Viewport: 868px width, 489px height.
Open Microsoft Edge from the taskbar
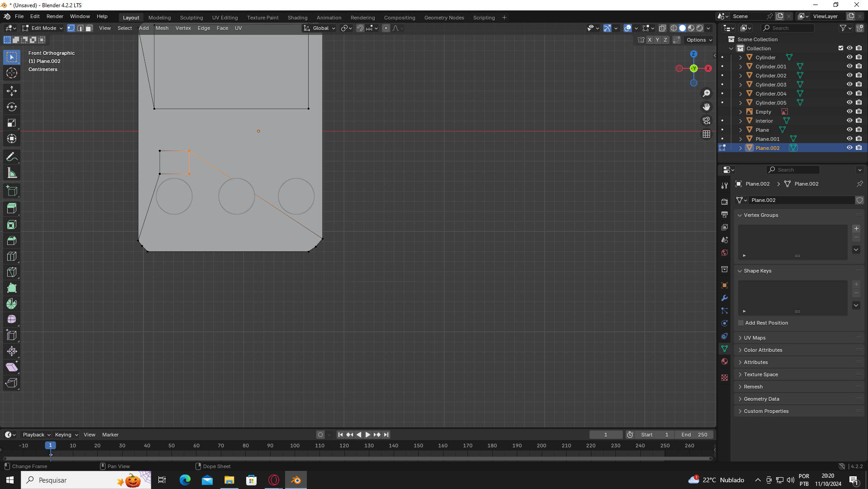[x=185, y=480]
